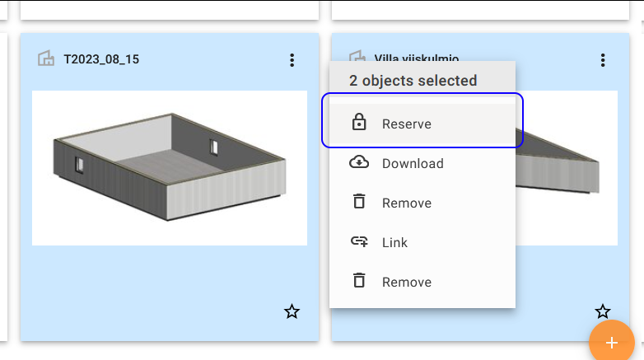This screenshot has width=644, height=360.
Task: Click the last Remove entry below Link
Action: tap(407, 283)
